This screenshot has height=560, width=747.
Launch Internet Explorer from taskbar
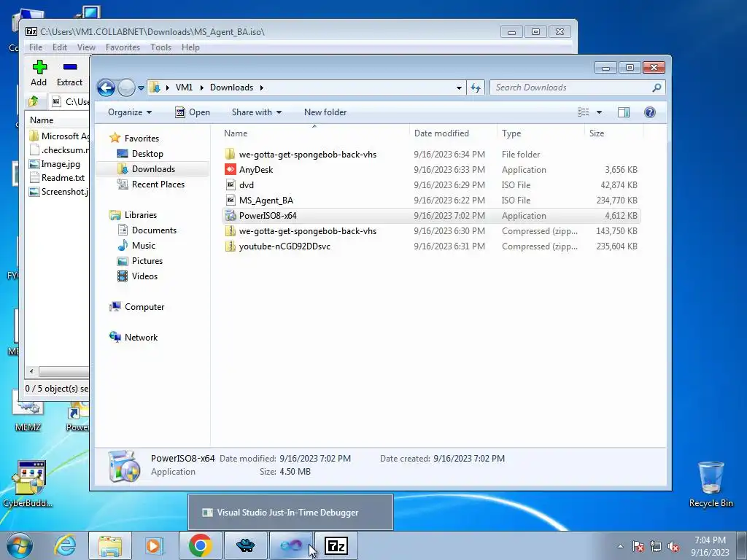point(65,545)
